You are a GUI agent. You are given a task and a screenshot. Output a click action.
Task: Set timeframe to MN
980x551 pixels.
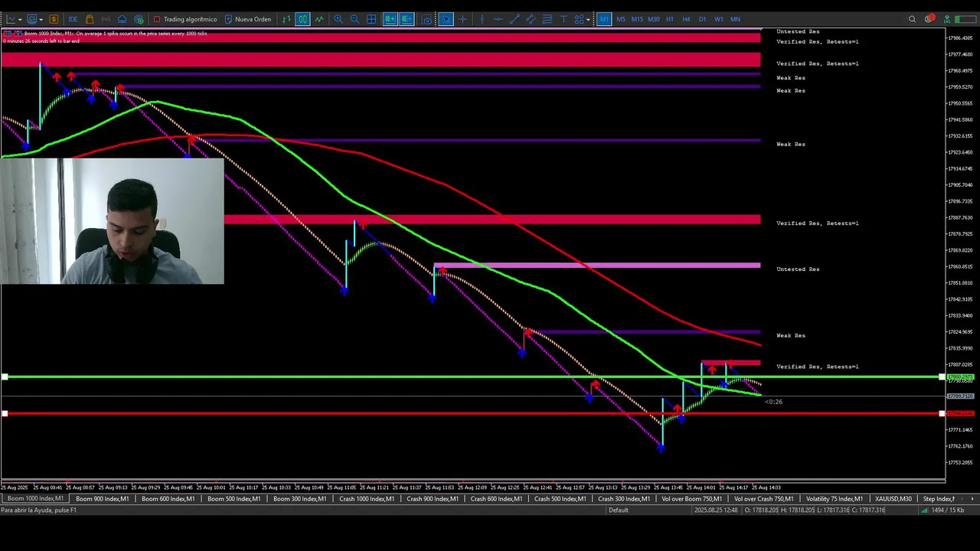(x=735, y=19)
